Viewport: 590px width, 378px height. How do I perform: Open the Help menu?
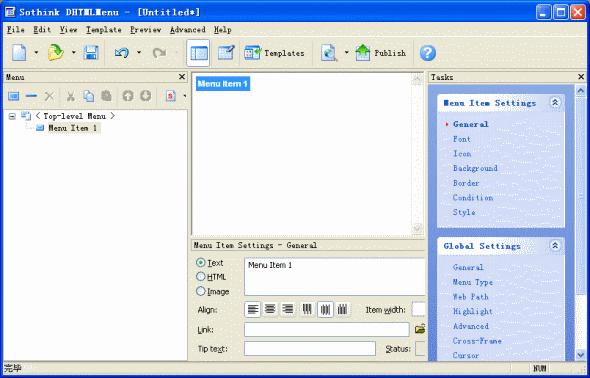[222, 30]
